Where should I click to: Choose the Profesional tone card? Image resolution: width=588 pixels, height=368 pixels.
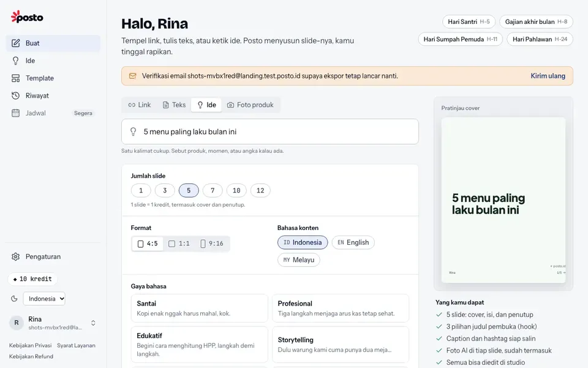341,309
